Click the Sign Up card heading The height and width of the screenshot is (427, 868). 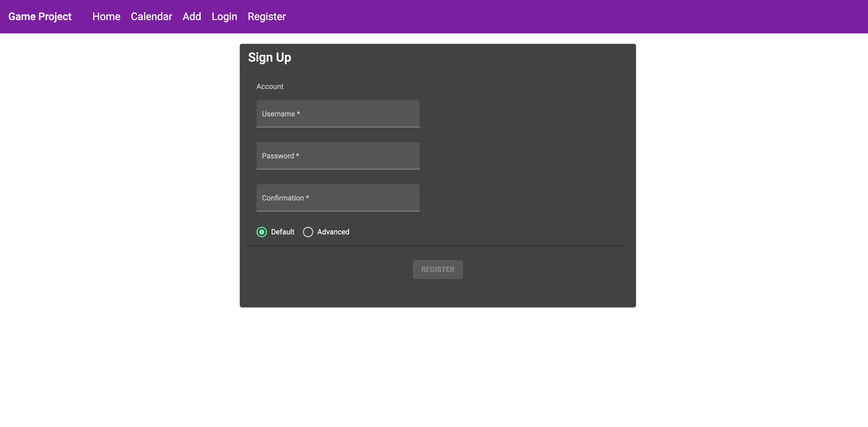coord(269,58)
